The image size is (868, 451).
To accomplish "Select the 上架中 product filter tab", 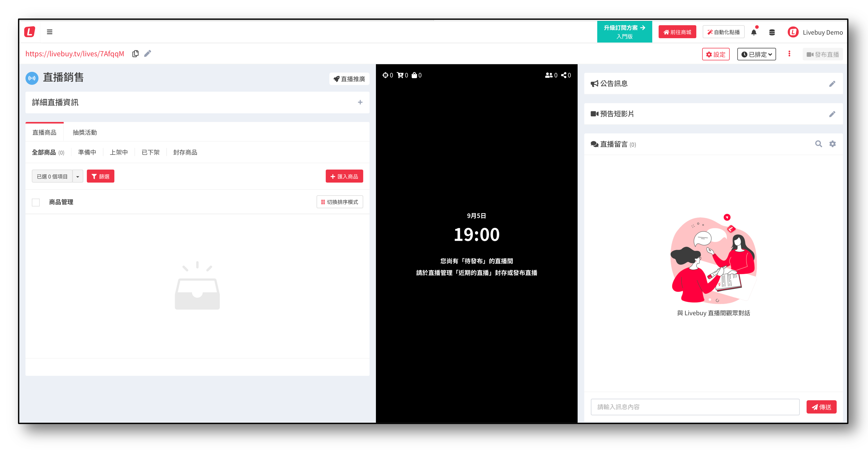I will [119, 152].
